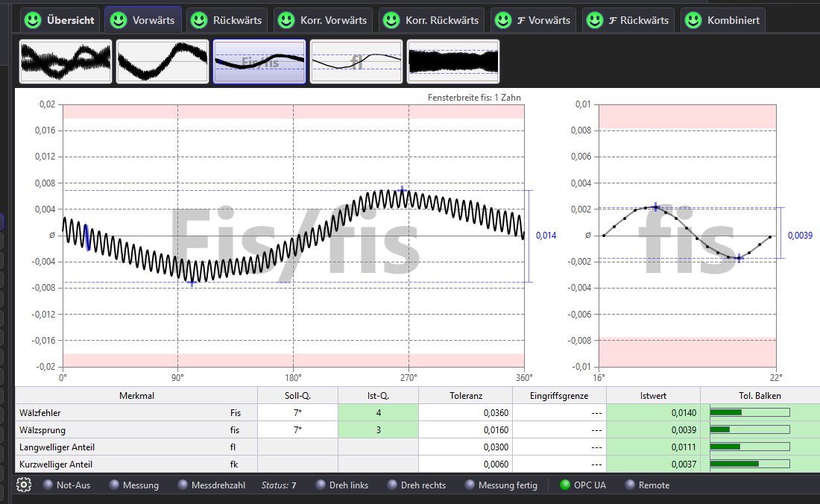The width and height of the screenshot is (820, 504).
Task: Open the settings gear in the status bar
Action: [24, 485]
